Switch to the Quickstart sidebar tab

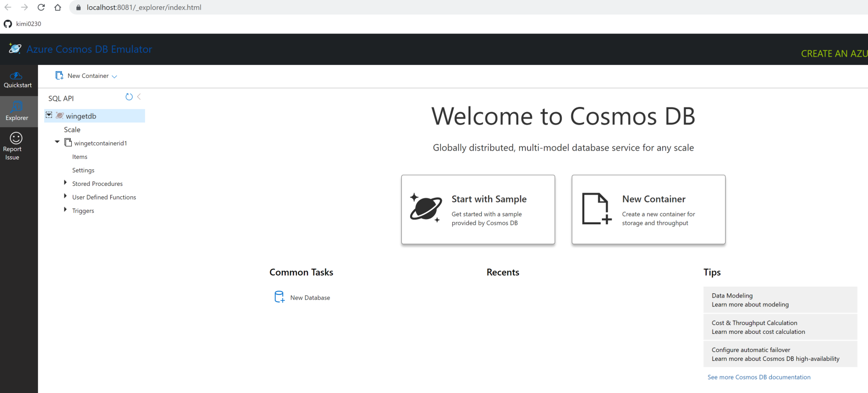18,80
